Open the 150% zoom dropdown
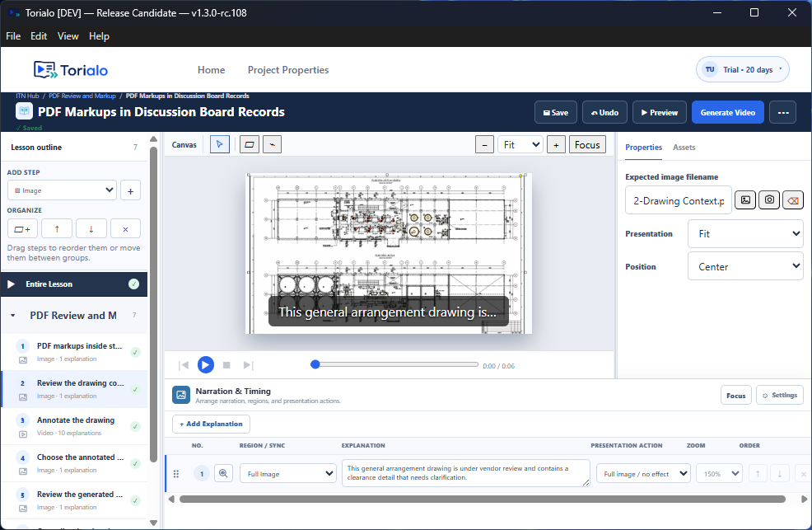 click(x=719, y=473)
